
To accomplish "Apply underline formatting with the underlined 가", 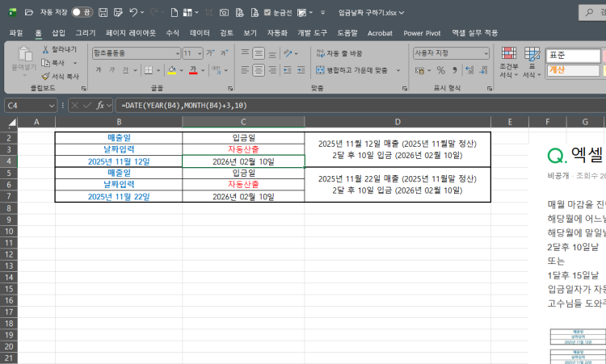I will 125,70.
